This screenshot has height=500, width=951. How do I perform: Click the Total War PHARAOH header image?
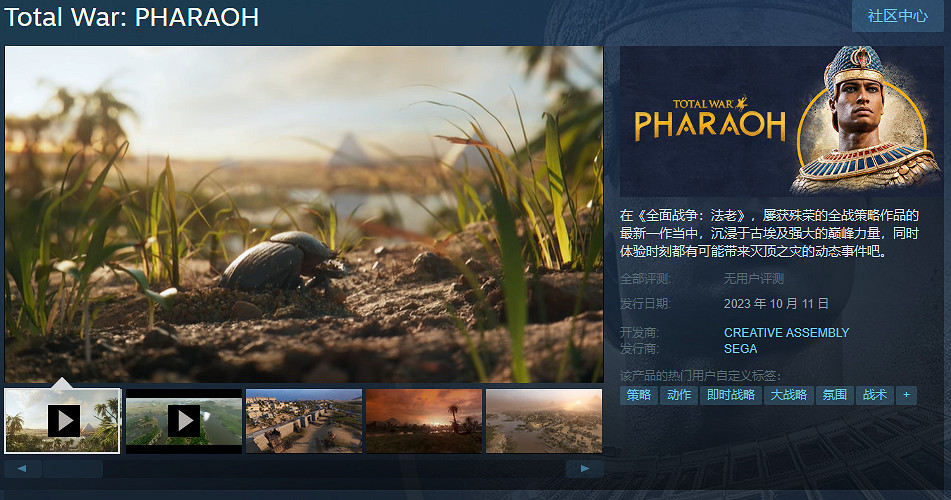(x=782, y=121)
